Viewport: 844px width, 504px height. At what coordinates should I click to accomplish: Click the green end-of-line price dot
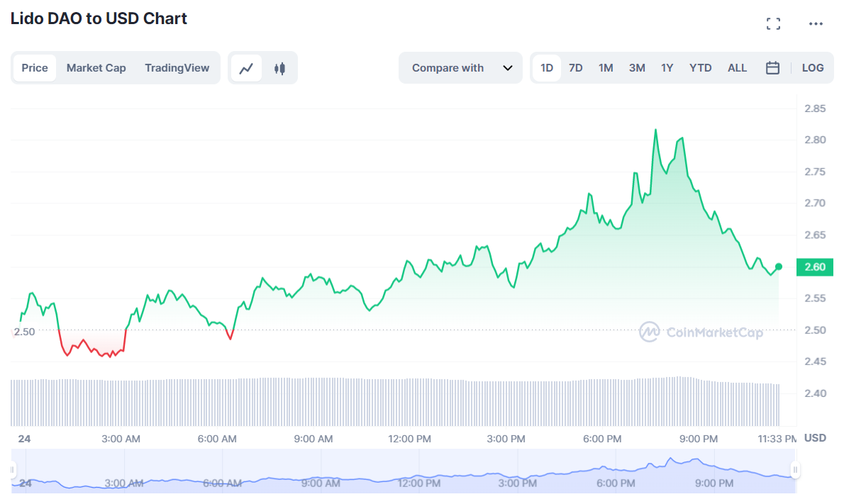click(x=778, y=267)
